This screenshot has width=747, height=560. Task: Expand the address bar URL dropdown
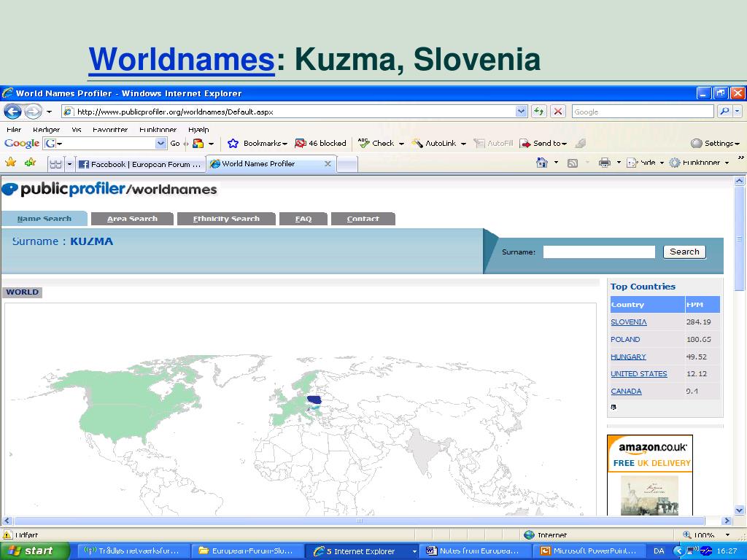click(521, 112)
